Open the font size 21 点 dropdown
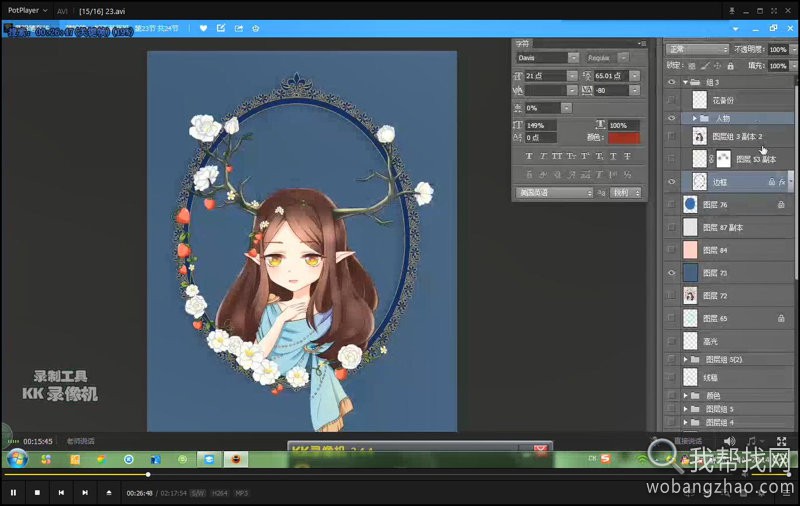The height and width of the screenshot is (506, 800). pos(572,75)
